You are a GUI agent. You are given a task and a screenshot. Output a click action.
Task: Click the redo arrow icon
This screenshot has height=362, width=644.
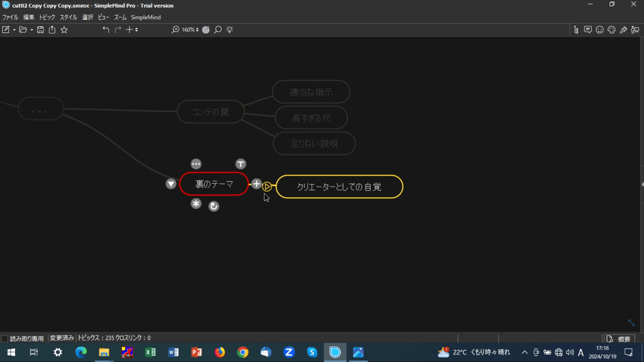(118, 29)
